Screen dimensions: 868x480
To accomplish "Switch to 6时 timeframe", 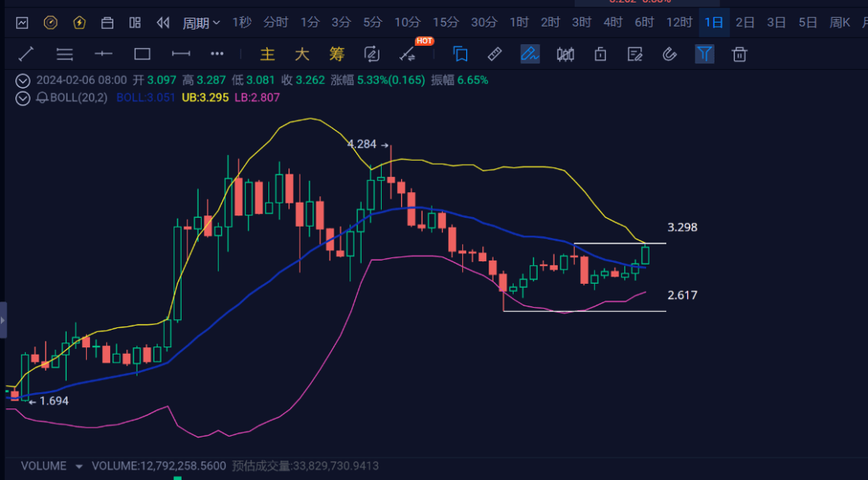I will (x=645, y=23).
